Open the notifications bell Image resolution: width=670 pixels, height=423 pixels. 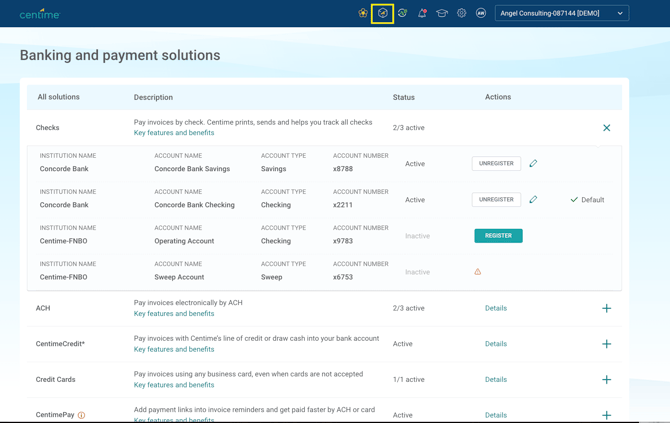(422, 13)
